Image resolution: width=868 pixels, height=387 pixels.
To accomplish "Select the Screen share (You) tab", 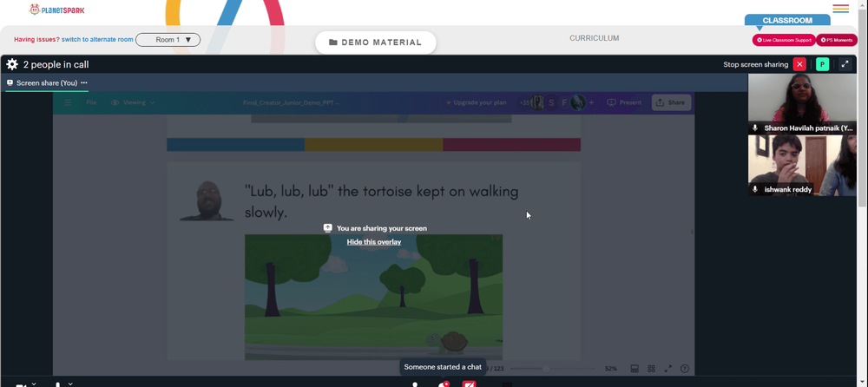I will coord(47,83).
